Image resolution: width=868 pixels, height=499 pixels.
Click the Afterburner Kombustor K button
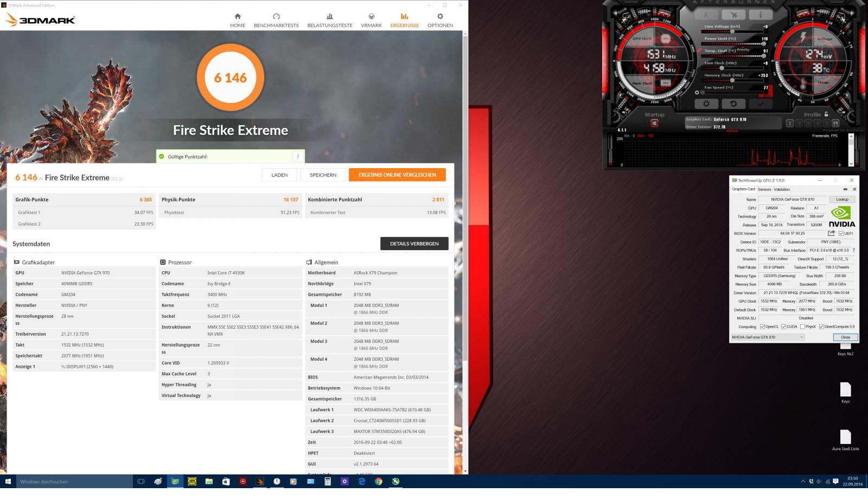(x=706, y=15)
